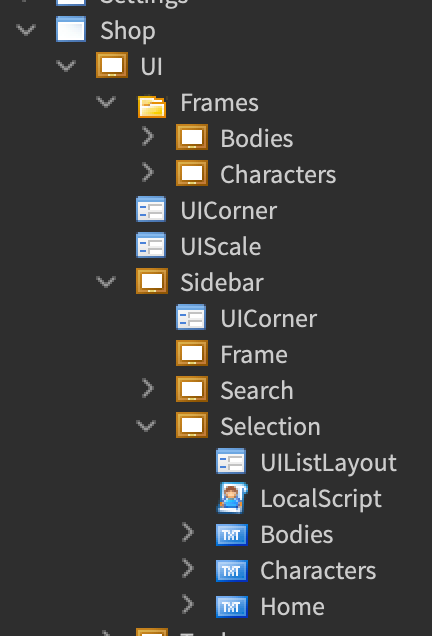Select UICorner label directly under UI
432x636 pixels.
[x=229, y=211]
